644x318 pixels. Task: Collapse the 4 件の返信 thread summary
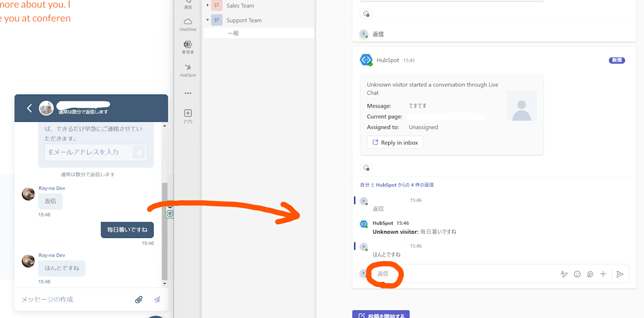pos(397,185)
